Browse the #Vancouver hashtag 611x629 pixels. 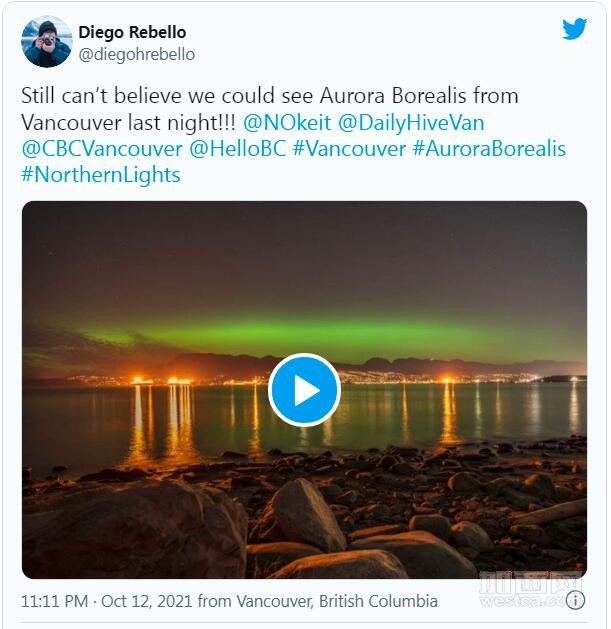tap(349, 149)
